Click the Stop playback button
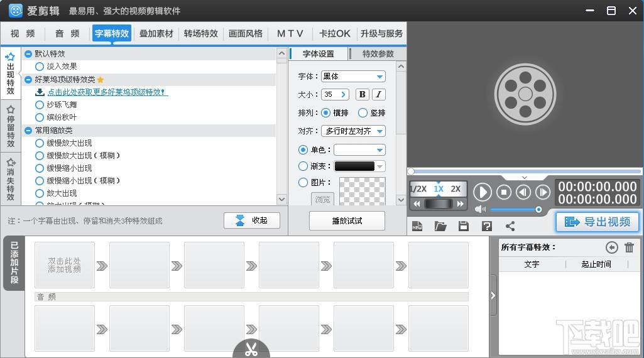Image resolution: width=644 pixels, height=358 pixels. (504, 192)
